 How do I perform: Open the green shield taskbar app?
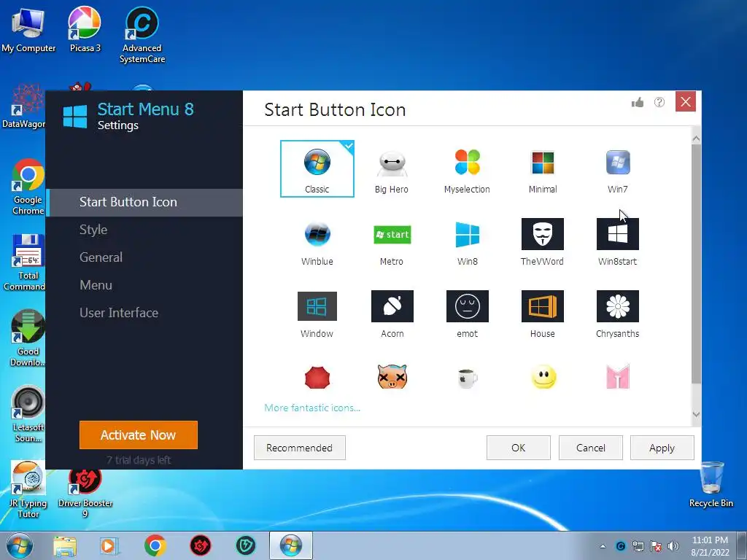(x=246, y=545)
